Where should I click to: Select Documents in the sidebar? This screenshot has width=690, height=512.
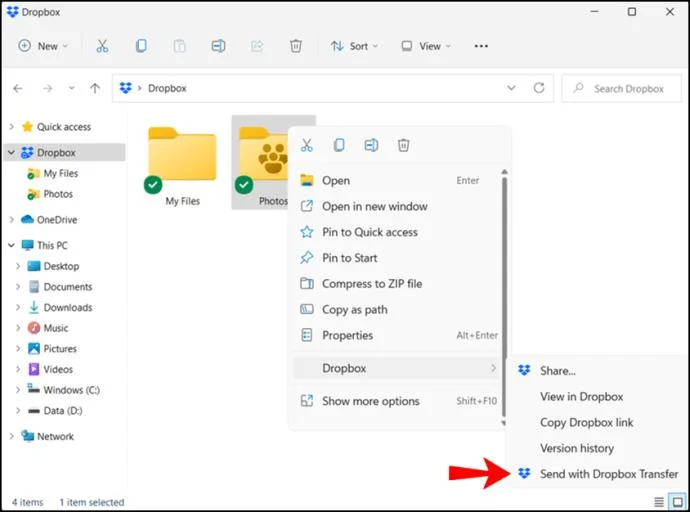pos(60,286)
